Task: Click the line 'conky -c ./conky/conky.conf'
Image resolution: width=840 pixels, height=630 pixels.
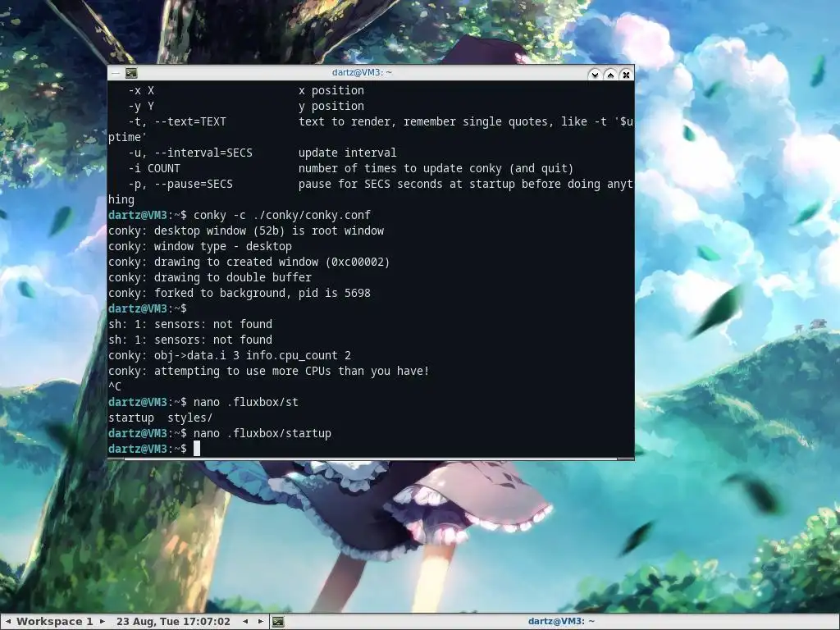Action: click(x=282, y=215)
